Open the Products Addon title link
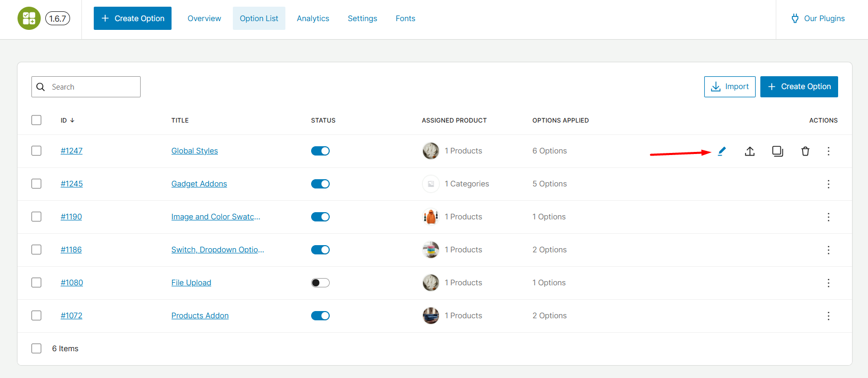This screenshot has height=378, width=868. [x=200, y=316]
